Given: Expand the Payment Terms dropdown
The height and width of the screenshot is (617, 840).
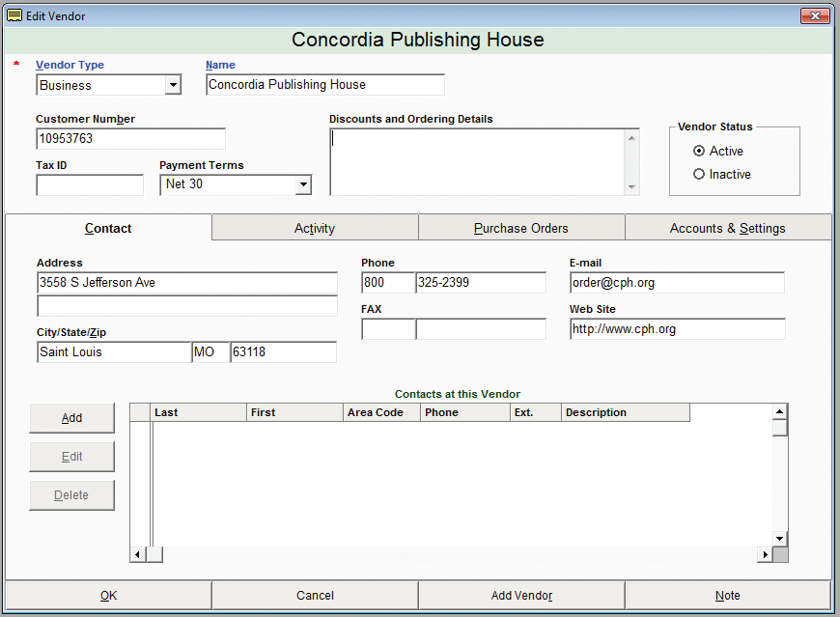Looking at the screenshot, I should pyautogui.click(x=303, y=184).
